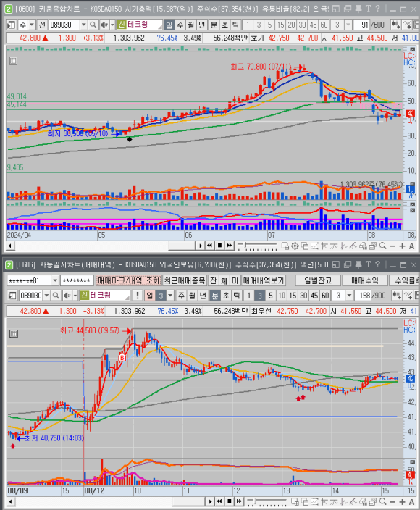
Task: Open grid/table icon on upper price chart
Action: tap(13, 61)
